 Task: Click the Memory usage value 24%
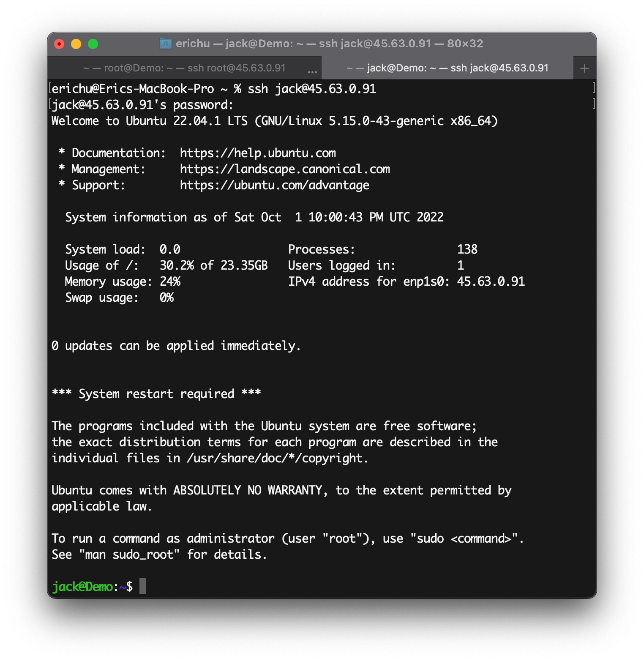click(170, 281)
